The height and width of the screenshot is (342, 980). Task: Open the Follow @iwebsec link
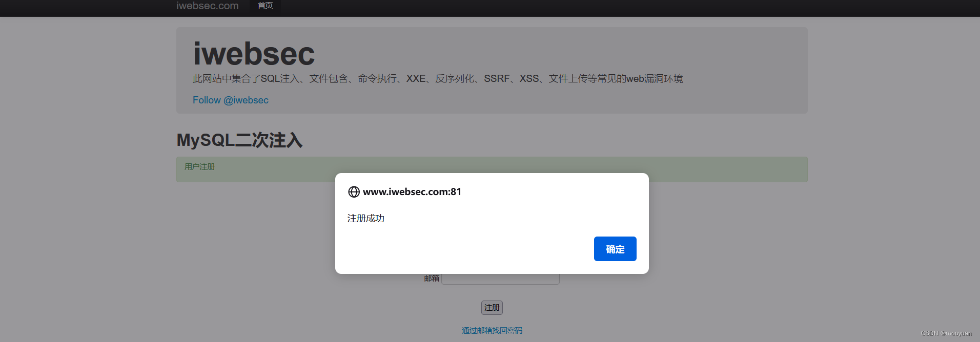click(231, 100)
